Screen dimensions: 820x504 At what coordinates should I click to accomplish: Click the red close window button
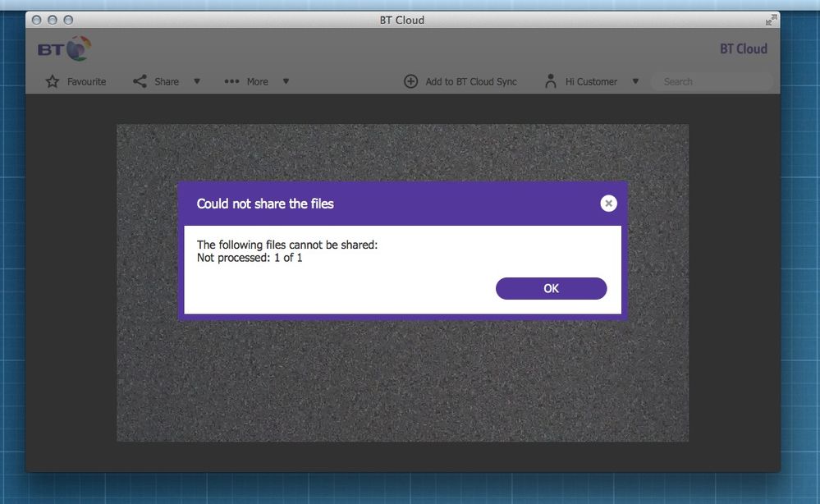tap(37, 20)
